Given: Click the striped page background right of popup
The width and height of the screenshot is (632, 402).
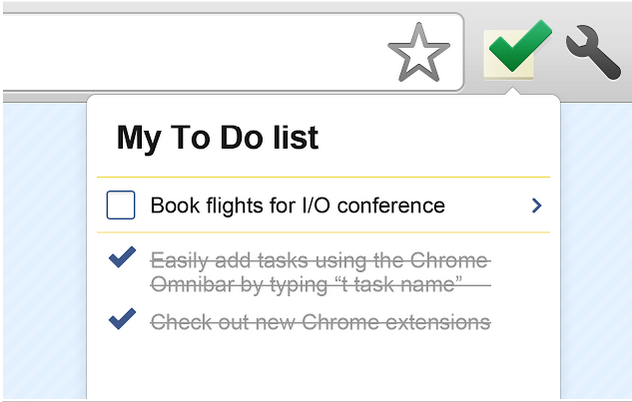Looking at the screenshot, I should coord(596,250).
